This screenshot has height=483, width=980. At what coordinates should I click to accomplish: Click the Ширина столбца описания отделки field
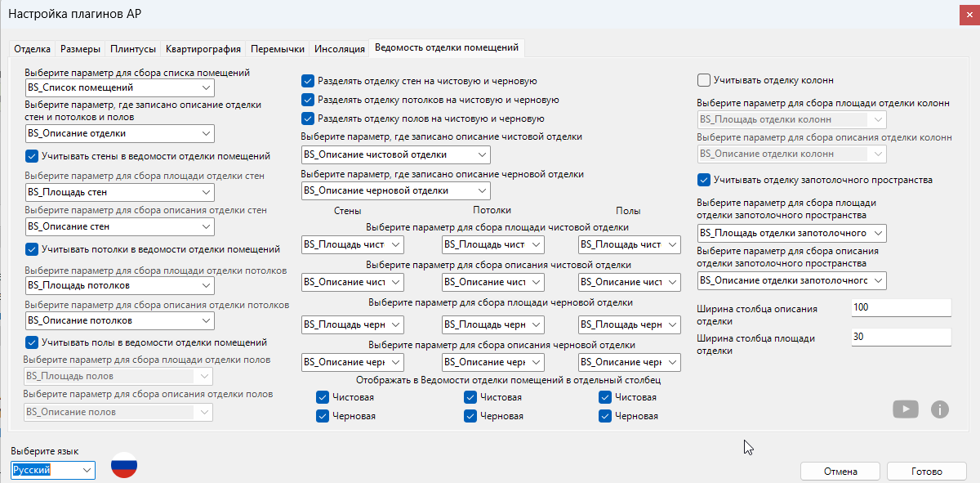coord(901,307)
